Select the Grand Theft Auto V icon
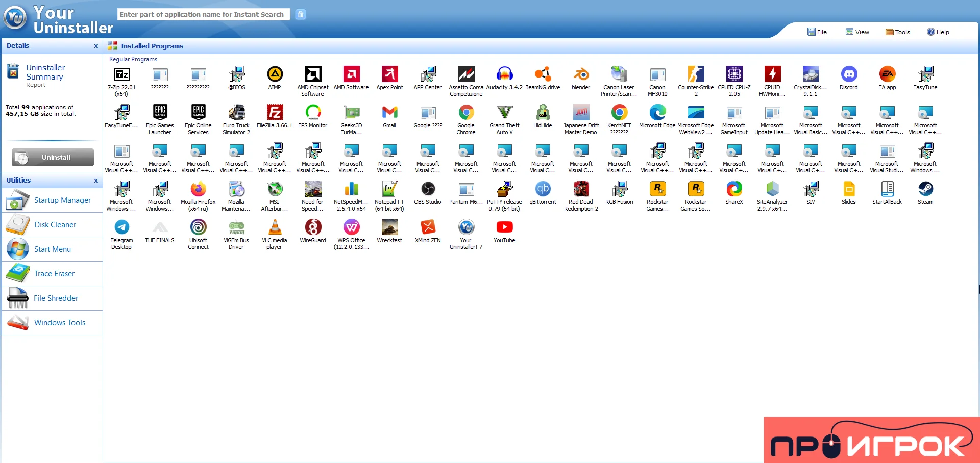Image resolution: width=980 pixels, height=463 pixels. (504, 112)
